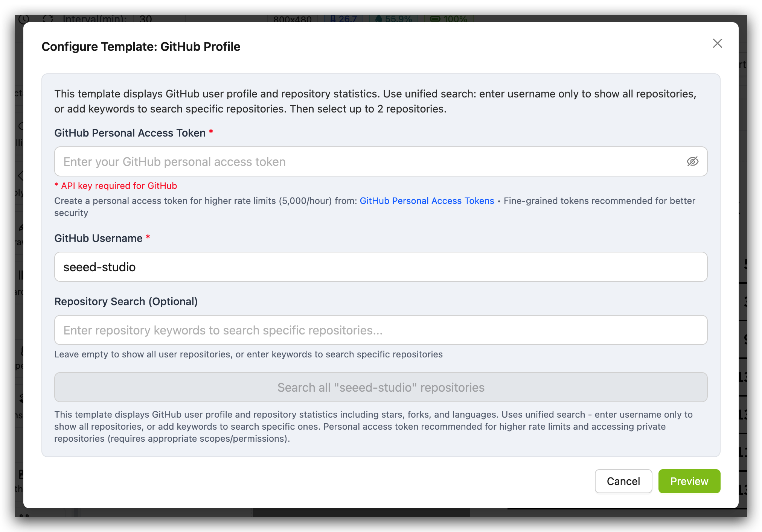Image resolution: width=762 pixels, height=532 pixels.
Task: Focus the Repository Search keywords field
Action: pyautogui.click(x=380, y=330)
